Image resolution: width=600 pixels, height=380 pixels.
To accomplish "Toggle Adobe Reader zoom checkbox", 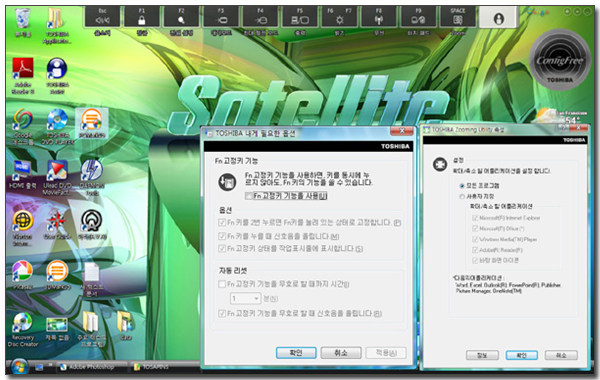I will coord(475,250).
